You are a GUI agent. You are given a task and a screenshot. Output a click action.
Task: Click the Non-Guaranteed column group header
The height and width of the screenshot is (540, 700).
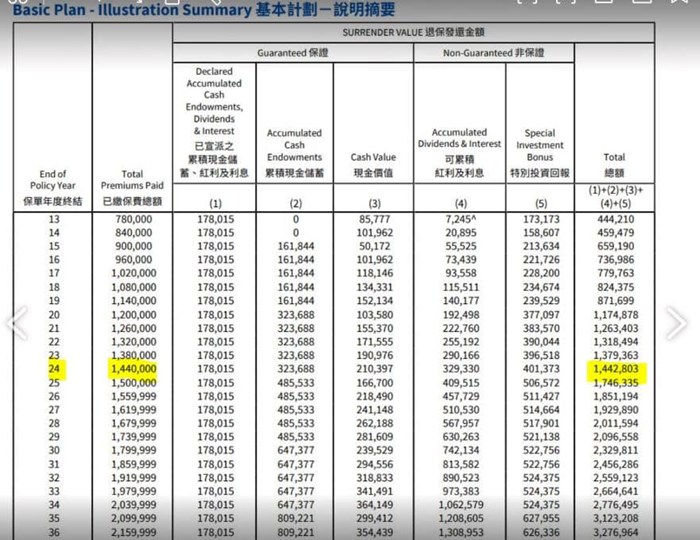pos(493,51)
